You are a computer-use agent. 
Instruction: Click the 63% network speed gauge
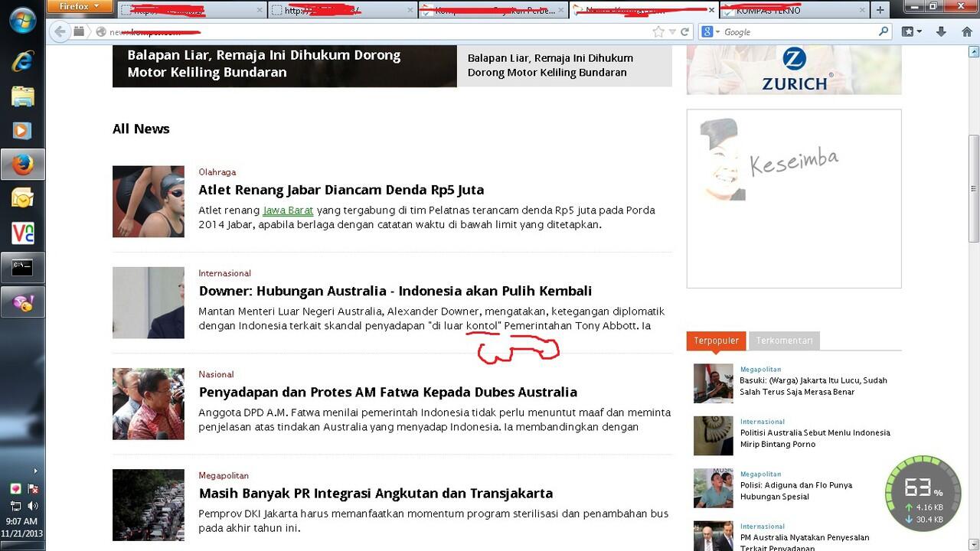point(925,494)
